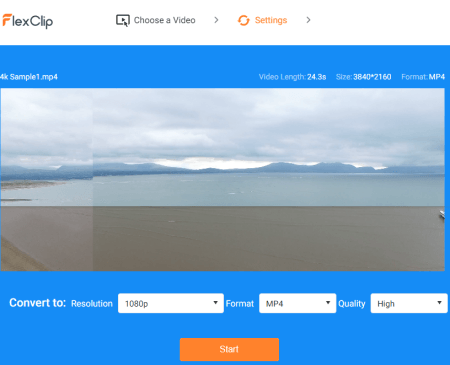The height and width of the screenshot is (365, 450).
Task: Click the Convert to label
Action: click(38, 303)
